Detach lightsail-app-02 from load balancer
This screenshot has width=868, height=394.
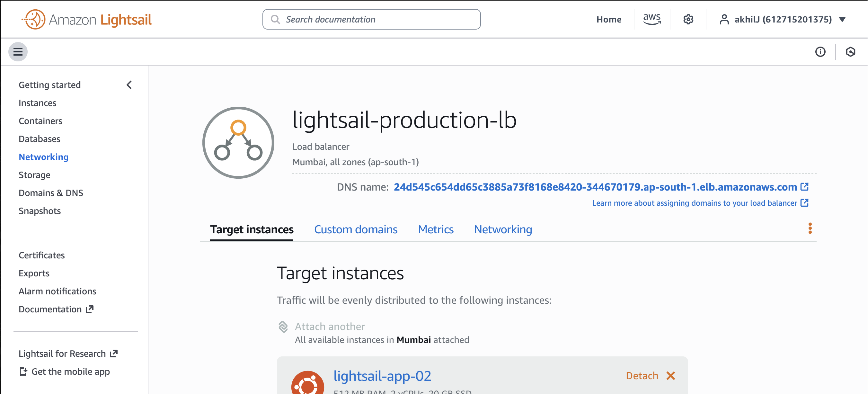point(642,375)
